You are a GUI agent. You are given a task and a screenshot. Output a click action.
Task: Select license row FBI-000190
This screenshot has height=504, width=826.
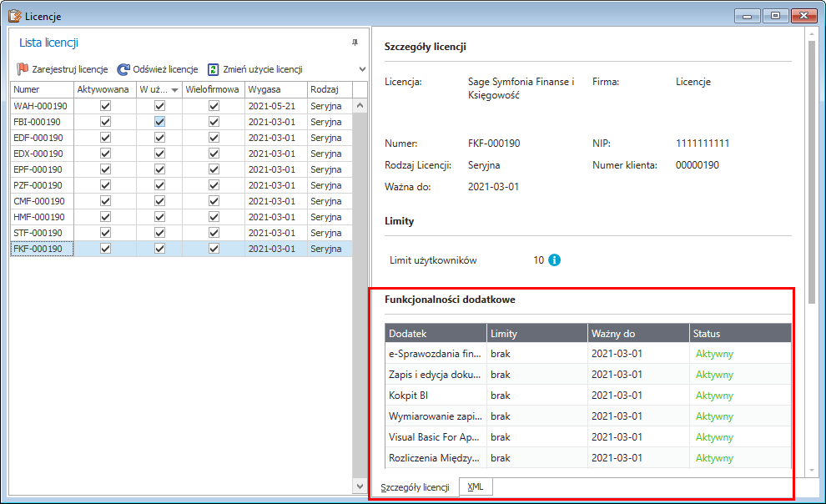point(181,122)
